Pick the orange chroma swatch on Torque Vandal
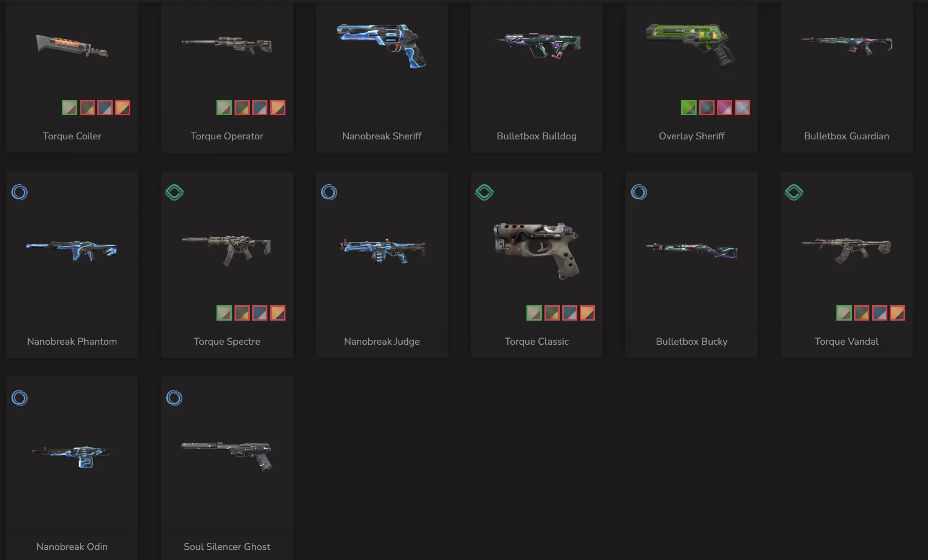The width and height of the screenshot is (928, 560). (x=897, y=313)
